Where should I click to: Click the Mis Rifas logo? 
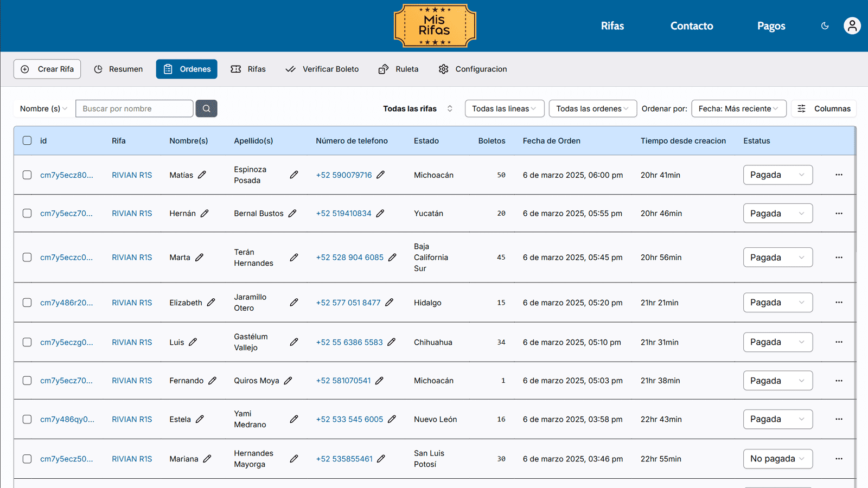[x=435, y=25]
